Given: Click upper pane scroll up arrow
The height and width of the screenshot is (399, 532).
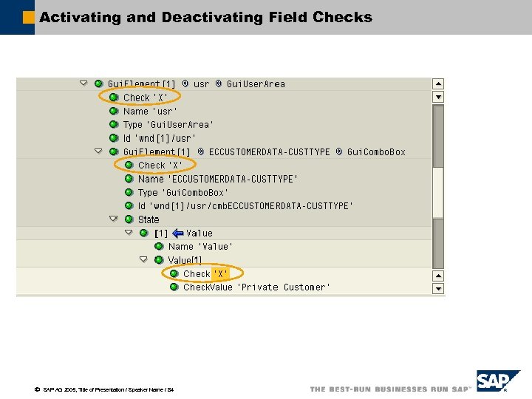Looking at the screenshot, I should [438, 83].
